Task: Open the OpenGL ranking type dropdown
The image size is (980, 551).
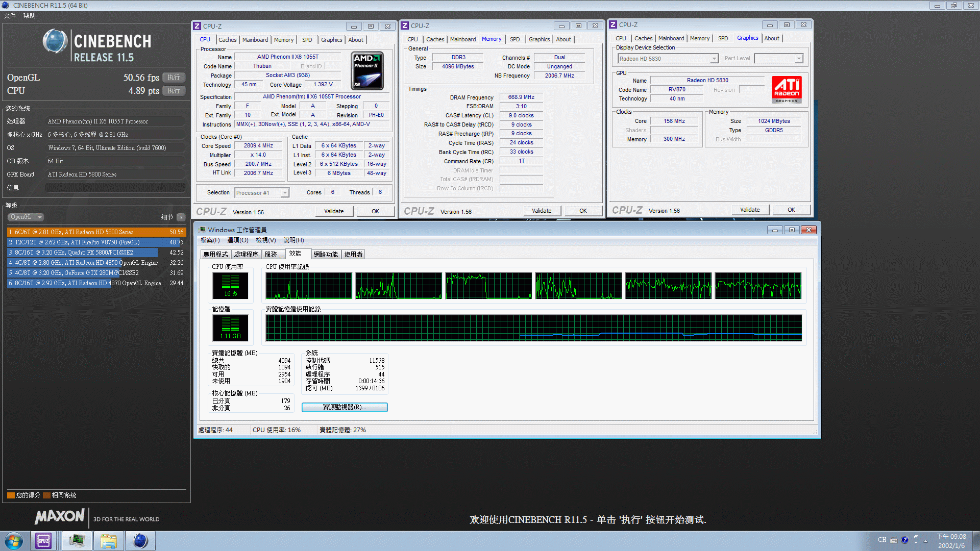Action: [26, 217]
